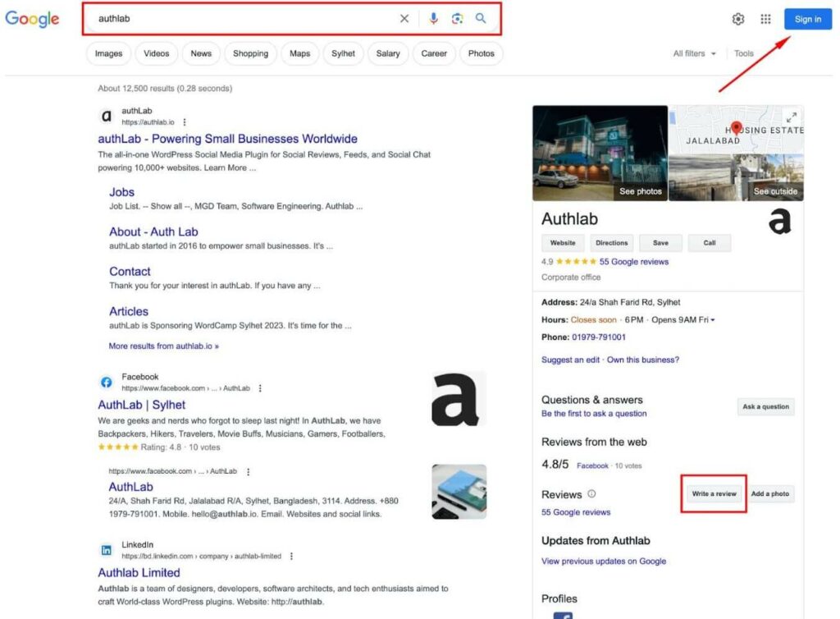Viewport: 840px width, 619px height.
Task: Open more options dots beside LinkedIn result
Action: [x=291, y=557]
